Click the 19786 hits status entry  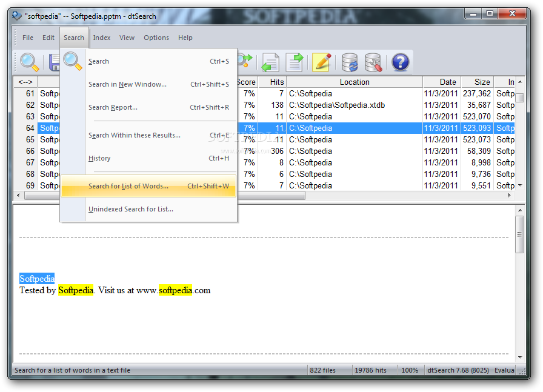pos(370,370)
